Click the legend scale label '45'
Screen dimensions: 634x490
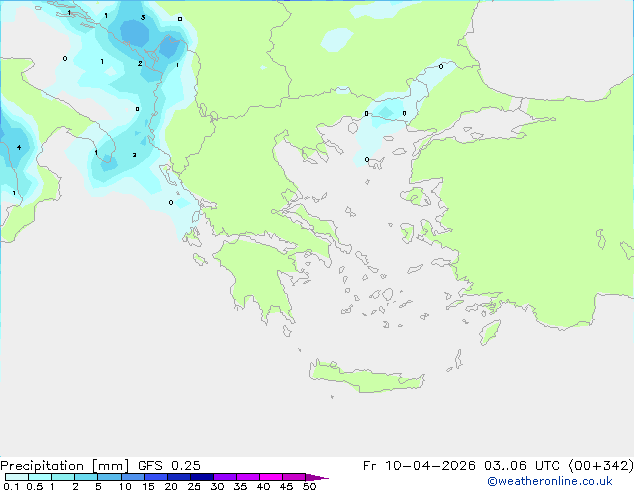[286, 486]
